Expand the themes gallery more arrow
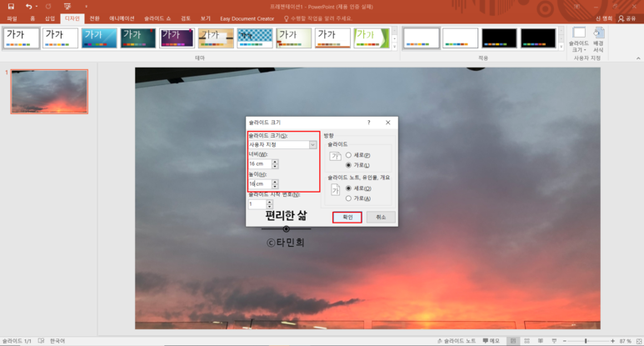 (x=395, y=47)
